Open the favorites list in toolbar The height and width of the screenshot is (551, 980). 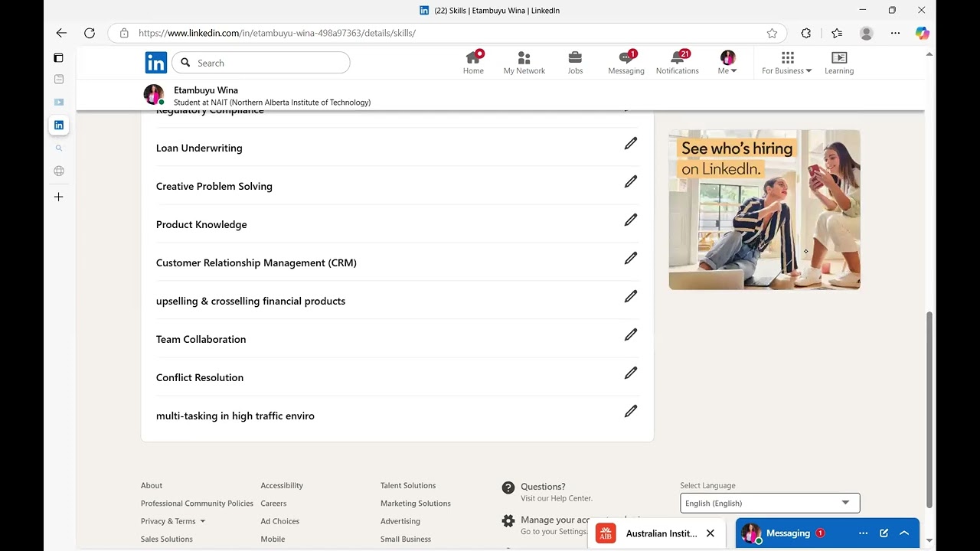point(837,33)
